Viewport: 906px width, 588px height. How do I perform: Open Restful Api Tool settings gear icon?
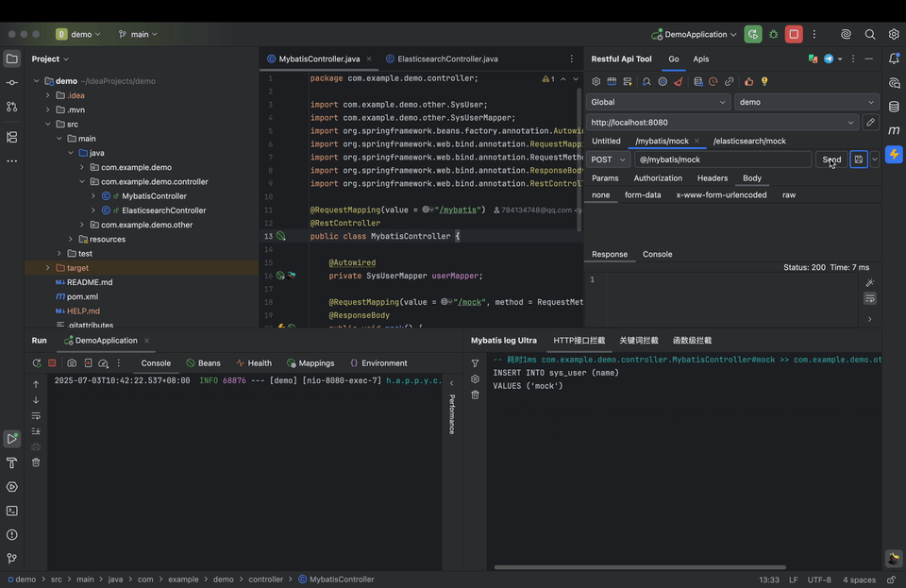[596, 81]
